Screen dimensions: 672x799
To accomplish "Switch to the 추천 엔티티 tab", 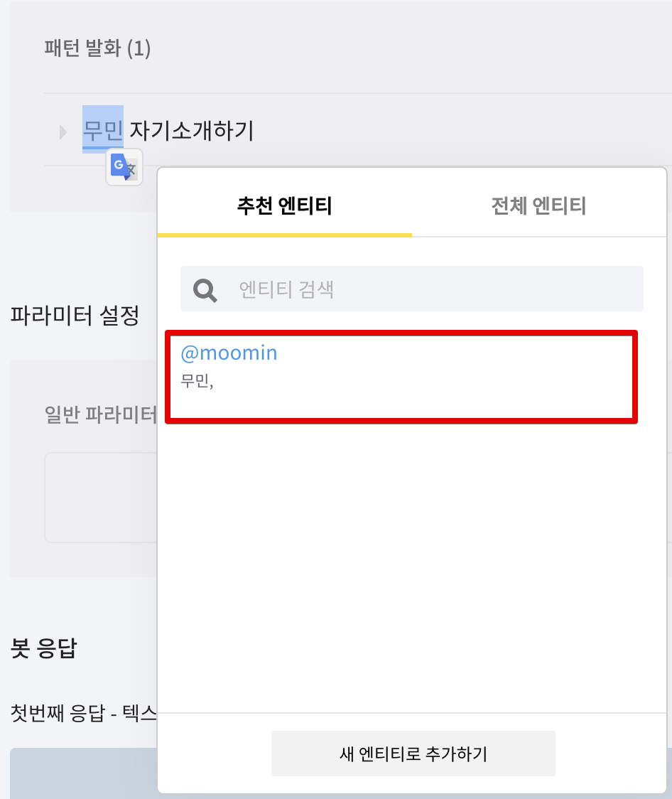I will click(285, 206).
